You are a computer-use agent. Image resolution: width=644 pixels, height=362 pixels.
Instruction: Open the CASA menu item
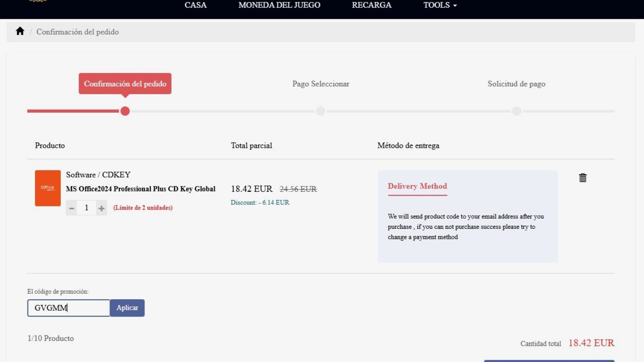[x=196, y=5]
